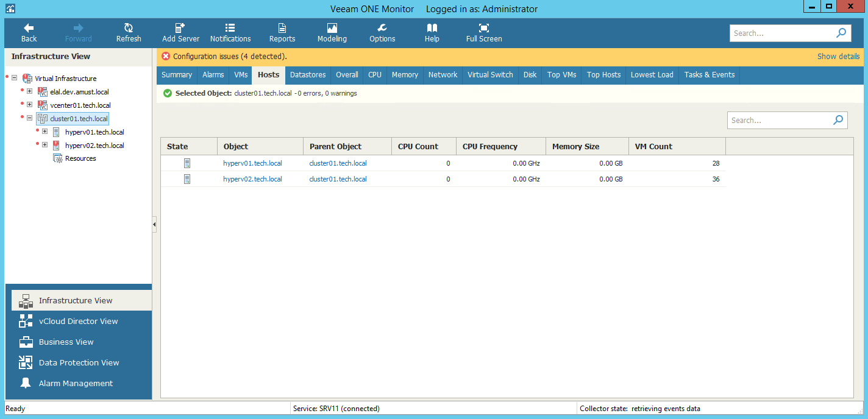Image resolution: width=868 pixels, height=419 pixels.
Task: Click the Show details link
Action: tap(839, 56)
